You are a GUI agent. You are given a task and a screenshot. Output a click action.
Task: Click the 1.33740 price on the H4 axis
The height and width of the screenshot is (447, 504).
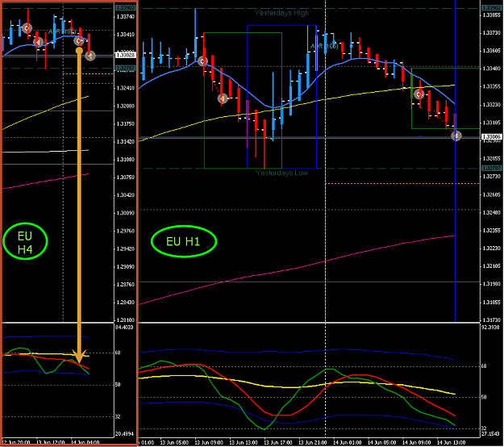126,17
